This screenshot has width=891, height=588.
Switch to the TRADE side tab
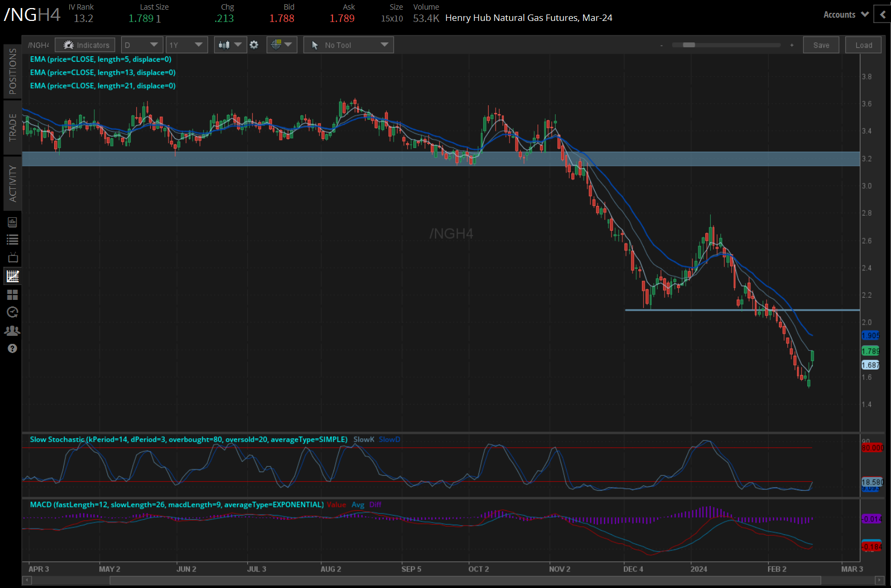(12, 127)
